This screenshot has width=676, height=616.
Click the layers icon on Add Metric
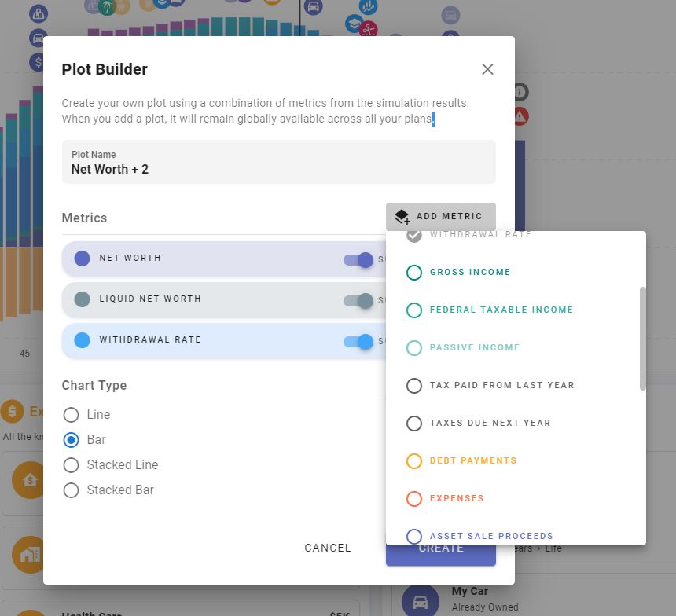click(402, 217)
